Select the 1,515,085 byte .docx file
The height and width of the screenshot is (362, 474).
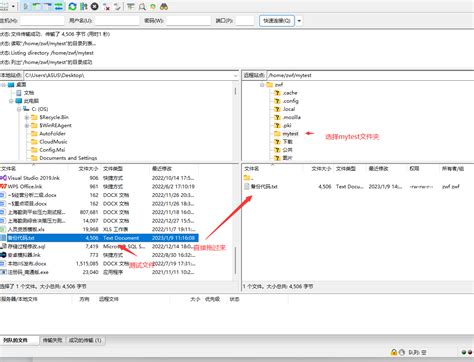point(99,264)
